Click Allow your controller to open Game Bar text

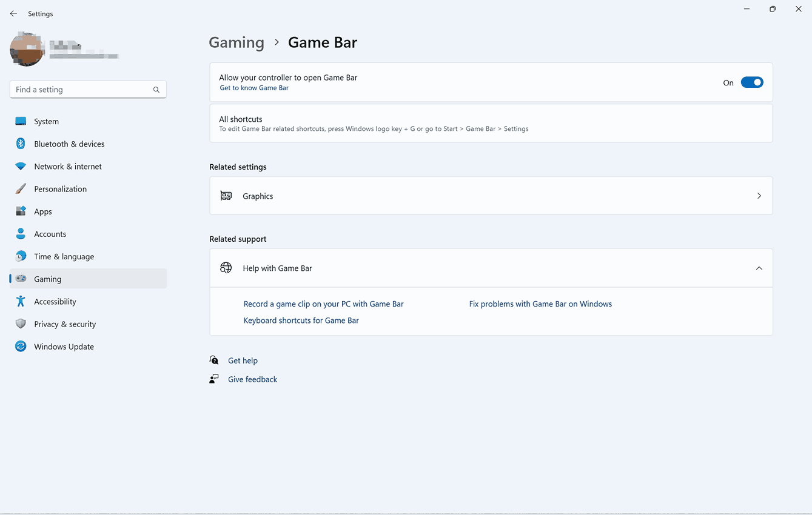(x=288, y=78)
